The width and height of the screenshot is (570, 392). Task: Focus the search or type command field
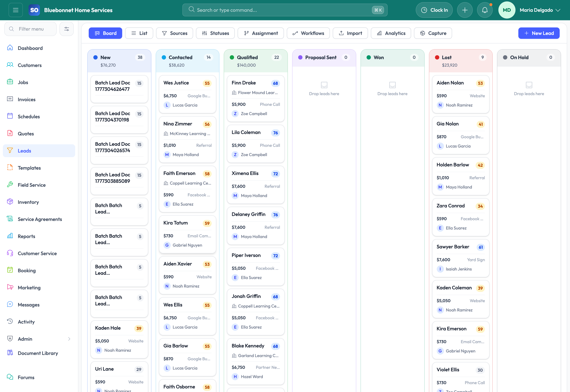[285, 10]
